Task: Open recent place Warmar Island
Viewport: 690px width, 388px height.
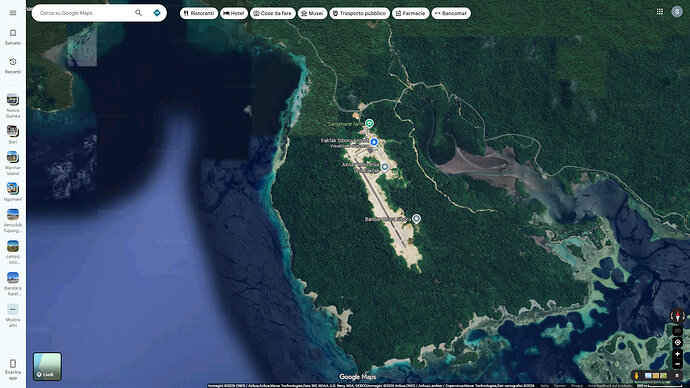Action: pyautogui.click(x=13, y=163)
